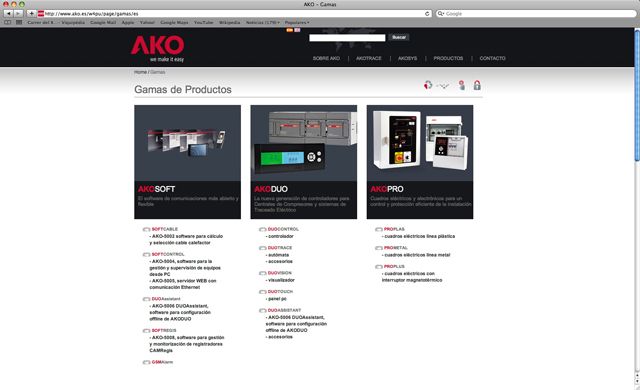Click the headset support icon

coord(428,85)
